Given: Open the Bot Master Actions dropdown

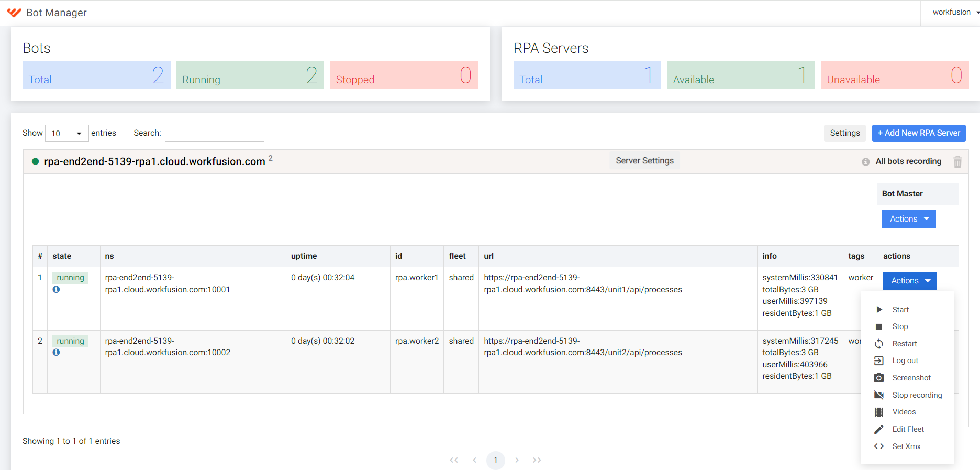Looking at the screenshot, I should (908, 219).
